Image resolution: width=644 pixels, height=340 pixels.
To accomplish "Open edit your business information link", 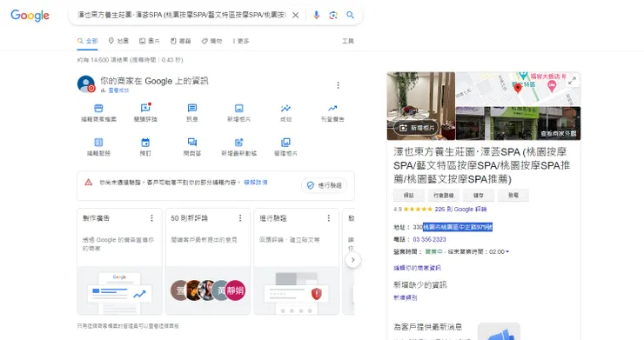I will click(417, 268).
